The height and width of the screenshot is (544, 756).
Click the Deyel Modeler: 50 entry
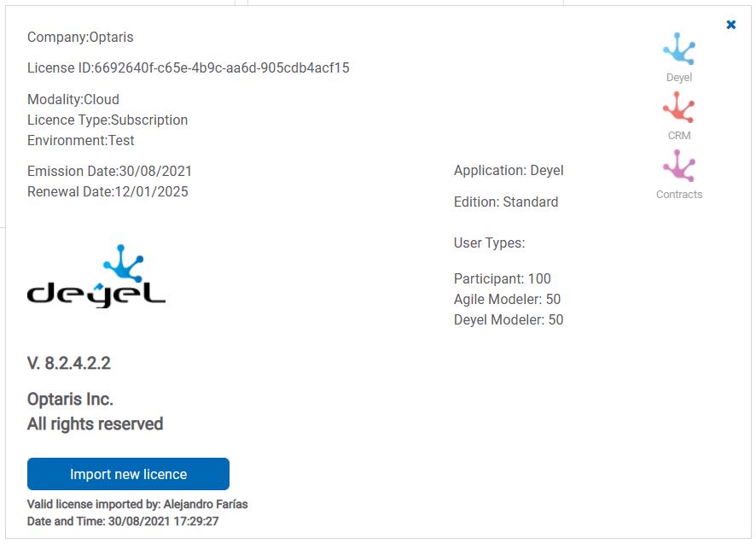[509, 320]
